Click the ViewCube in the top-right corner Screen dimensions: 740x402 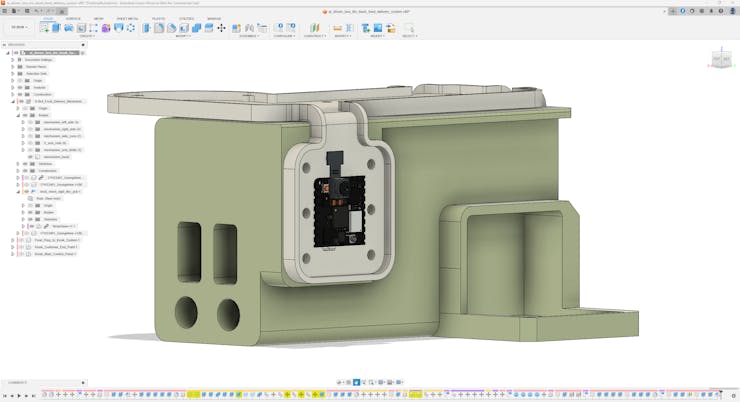pyautogui.click(x=719, y=60)
